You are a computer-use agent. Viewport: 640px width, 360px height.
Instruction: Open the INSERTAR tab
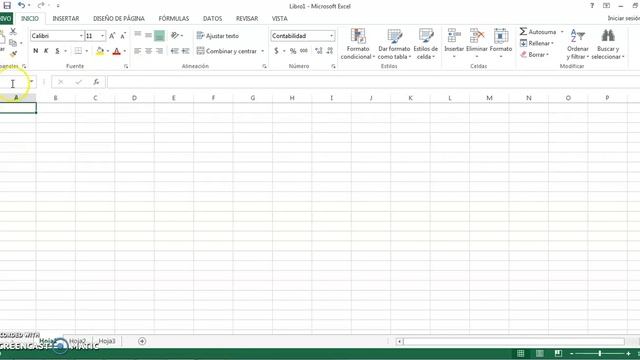(x=66, y=18)
